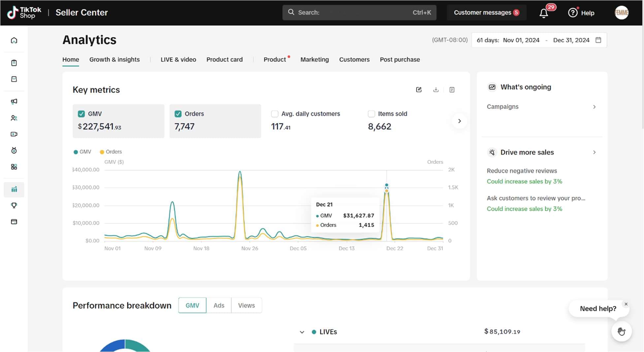Click the start date Nov 01, 2024
The height and width of the screenshot is (352, 644).
point(521,40)
